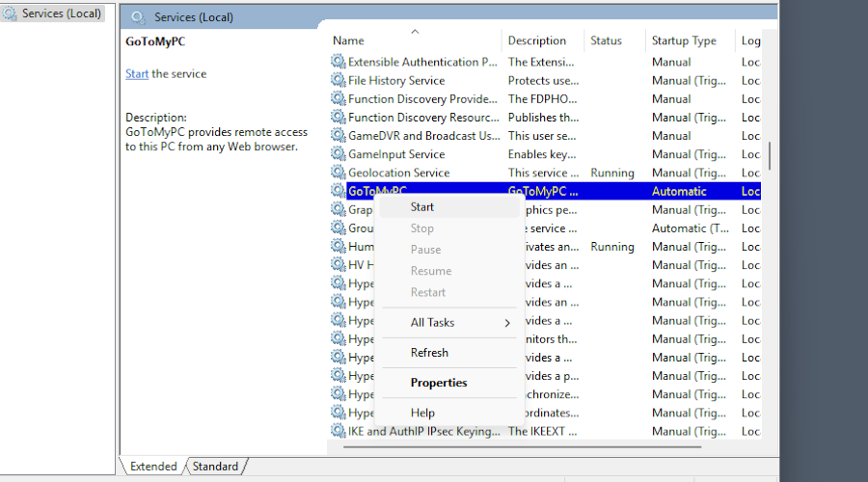Click the GameDVR and Broadcast service gear icon
Image resolution: width=868 pixels, height=482 pixels.
(x=339, y=135)
